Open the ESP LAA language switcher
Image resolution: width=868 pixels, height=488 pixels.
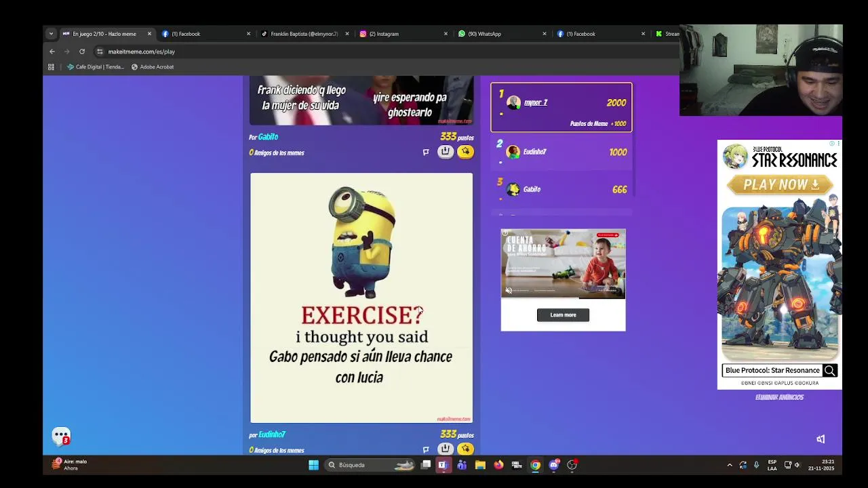(x=772, y=465)
